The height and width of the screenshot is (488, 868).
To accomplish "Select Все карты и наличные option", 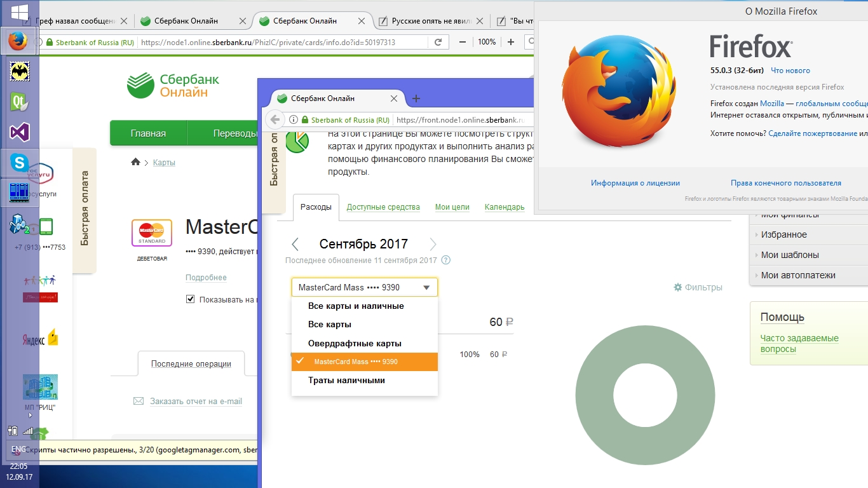I will pyautogui.click(x=365, y=306).
